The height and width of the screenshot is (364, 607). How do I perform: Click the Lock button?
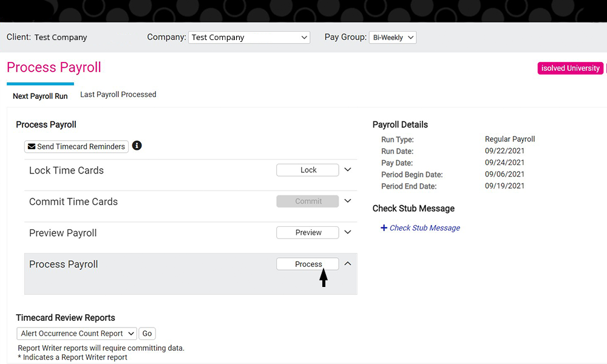[x=308, y=170]
